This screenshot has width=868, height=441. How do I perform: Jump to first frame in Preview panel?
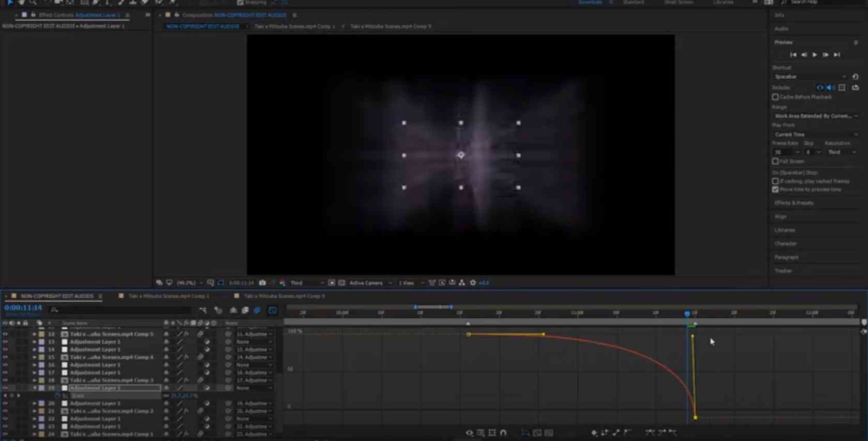pos(793,55)
